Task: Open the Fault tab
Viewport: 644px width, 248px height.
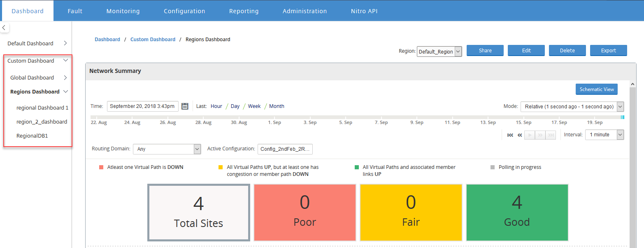Action: pos(75,11)
